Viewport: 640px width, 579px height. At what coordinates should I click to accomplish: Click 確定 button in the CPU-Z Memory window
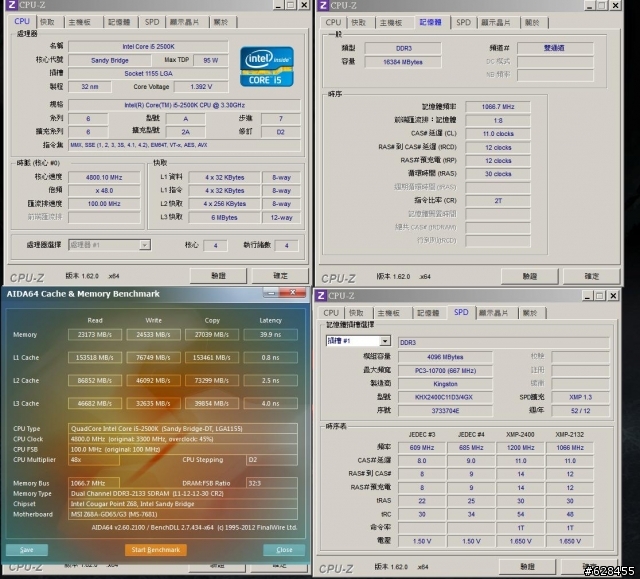(591, 277)
